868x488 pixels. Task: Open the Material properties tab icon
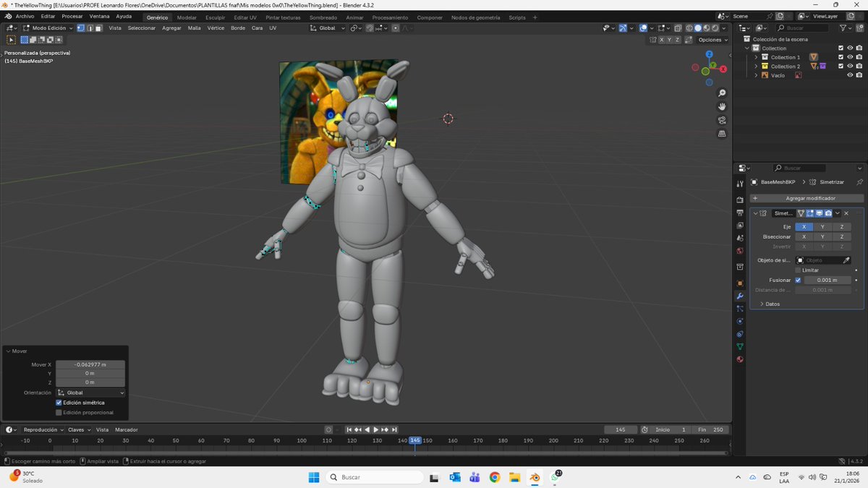click(740, 359)
